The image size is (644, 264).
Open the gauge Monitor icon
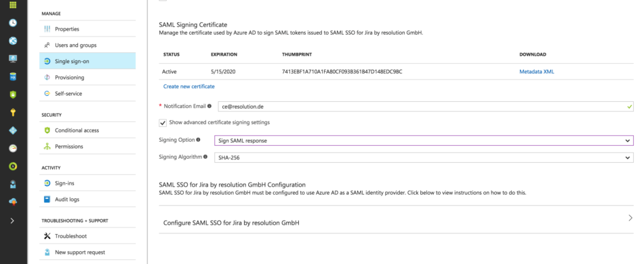(13, 148)
